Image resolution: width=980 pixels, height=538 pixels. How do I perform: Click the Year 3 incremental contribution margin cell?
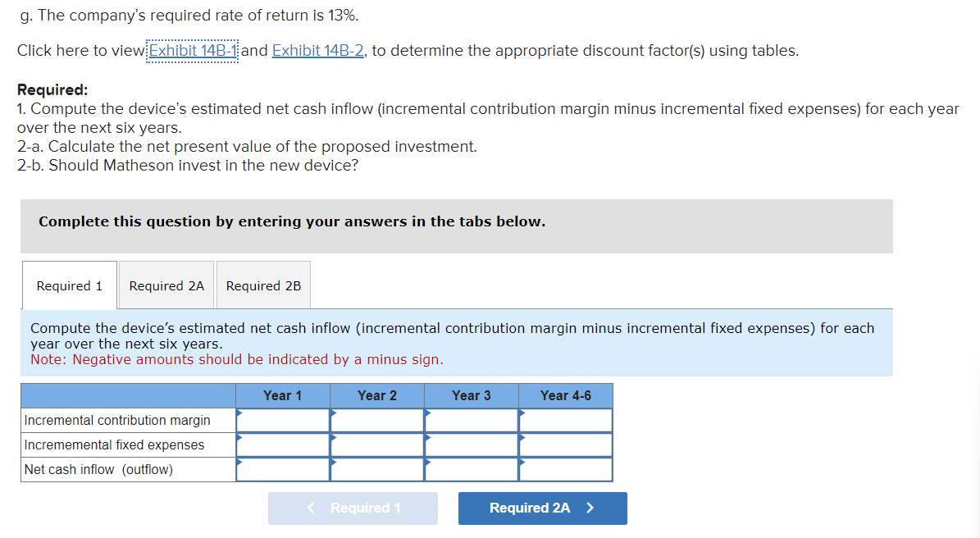pyautogui.click(x=471, y=420)
